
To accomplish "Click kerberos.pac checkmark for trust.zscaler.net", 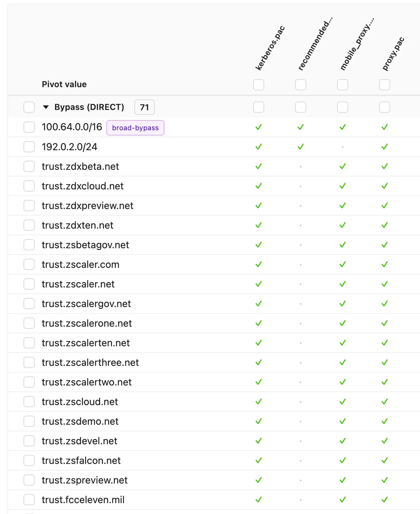I will [x=259, y=284].
